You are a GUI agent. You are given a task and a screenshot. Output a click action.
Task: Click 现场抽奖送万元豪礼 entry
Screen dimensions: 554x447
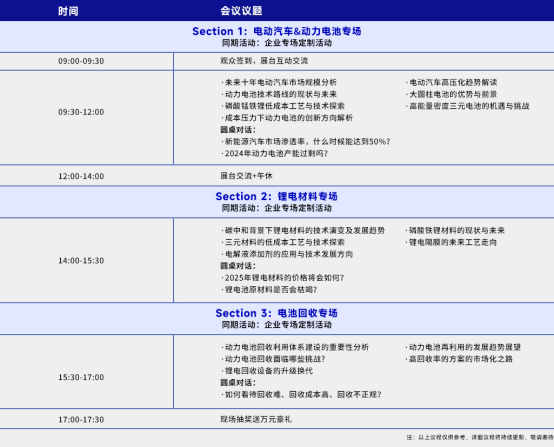pos(256,419)
